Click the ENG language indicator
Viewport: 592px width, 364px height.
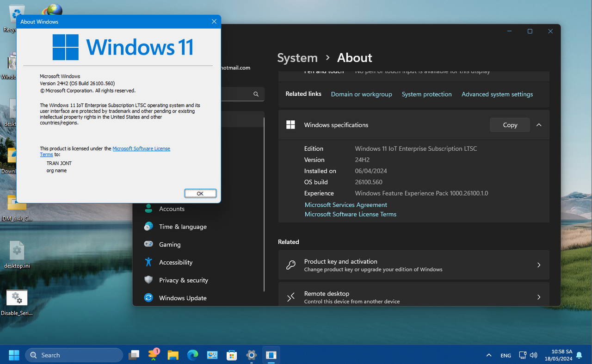(x=506, y=356)
